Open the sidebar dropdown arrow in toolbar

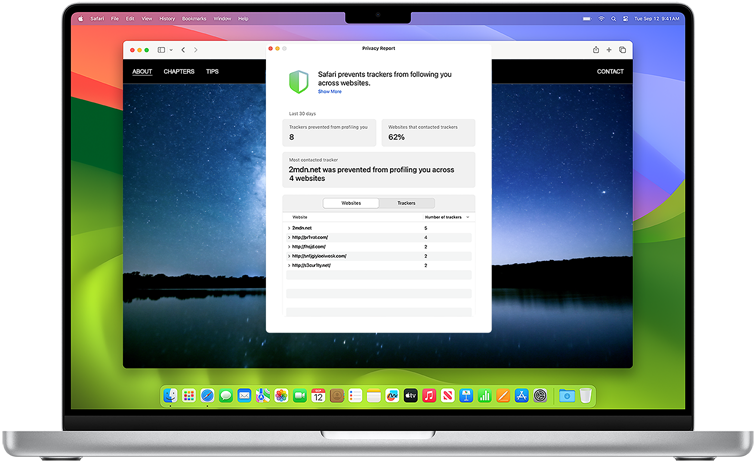(x=171, y=50)
